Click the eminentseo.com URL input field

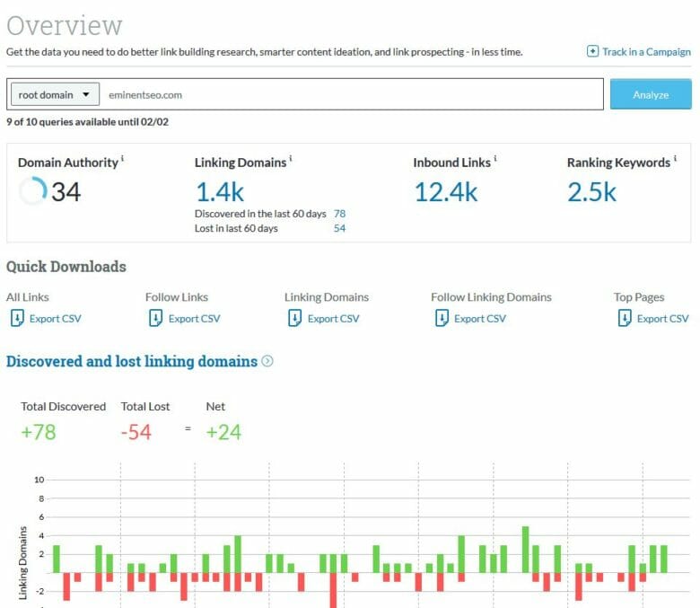coord(350,94)
